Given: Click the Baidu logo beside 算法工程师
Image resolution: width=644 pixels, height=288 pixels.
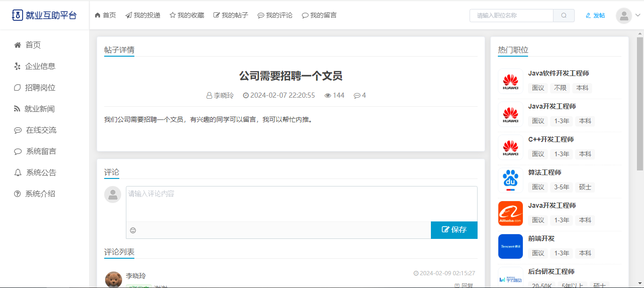Looking at the screenshot, I should [511, 180].
